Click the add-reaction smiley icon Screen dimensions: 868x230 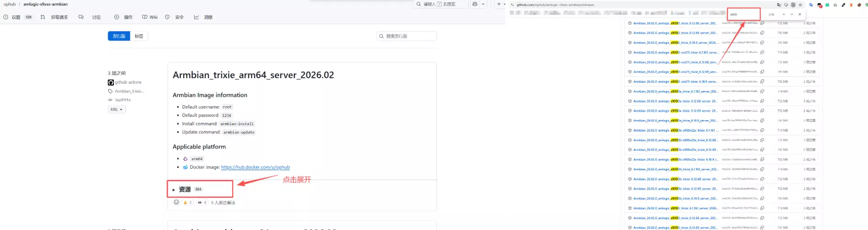(x=176, y=202)
